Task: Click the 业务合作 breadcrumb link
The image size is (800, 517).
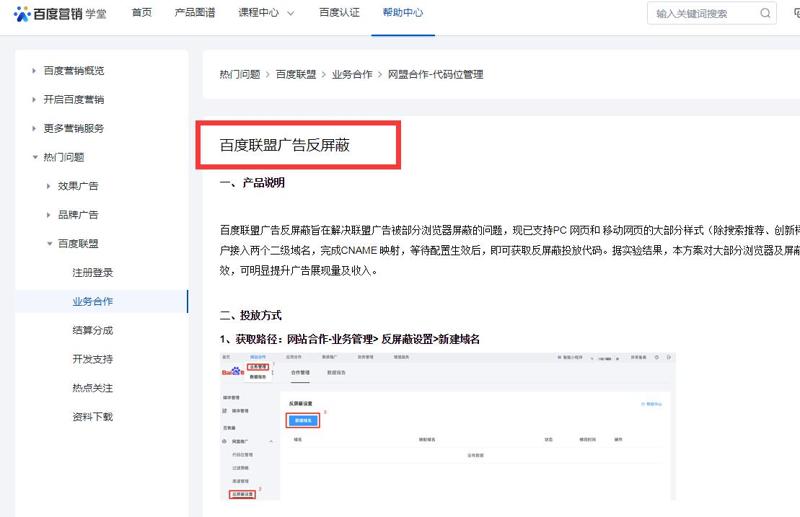Action: (x=352, y=75)
